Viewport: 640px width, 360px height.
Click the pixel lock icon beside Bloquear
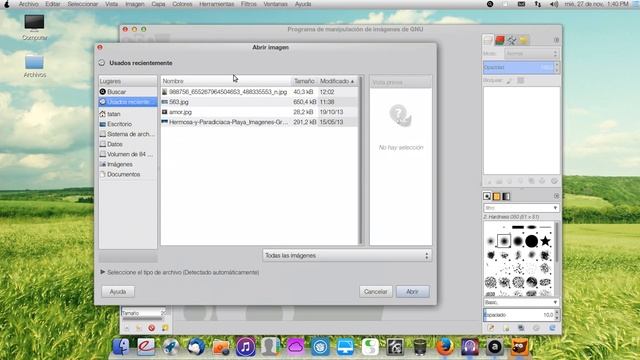[510, 81]
